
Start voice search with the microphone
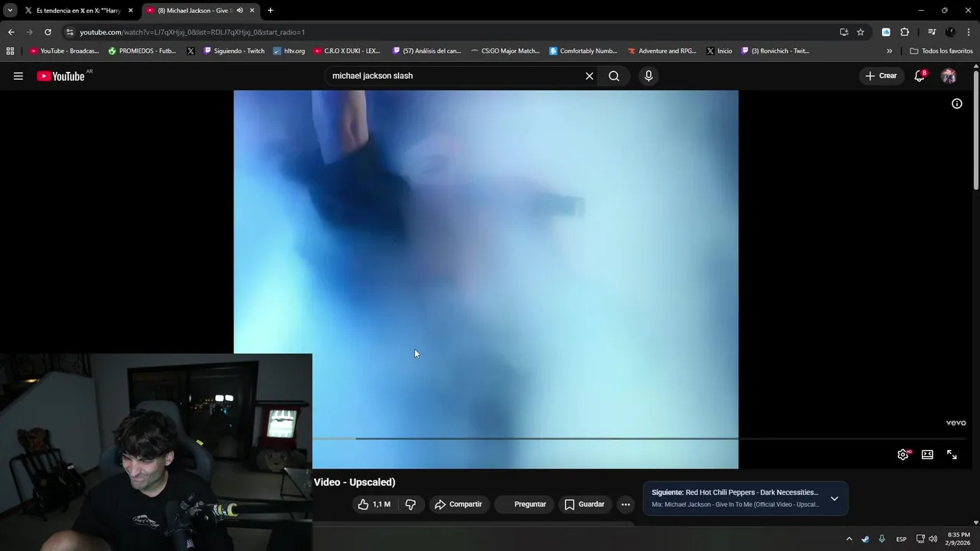[x=648, y=76]
